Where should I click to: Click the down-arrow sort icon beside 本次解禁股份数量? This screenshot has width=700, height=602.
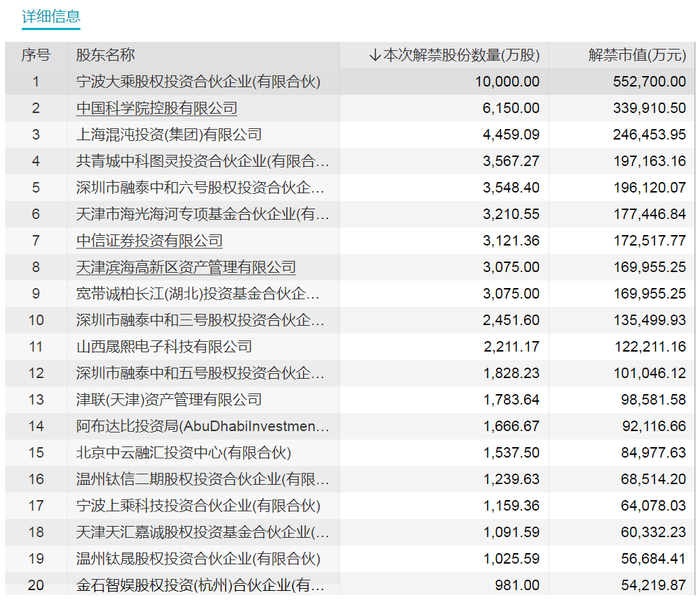pyautogui.click(x=375, y=55)
